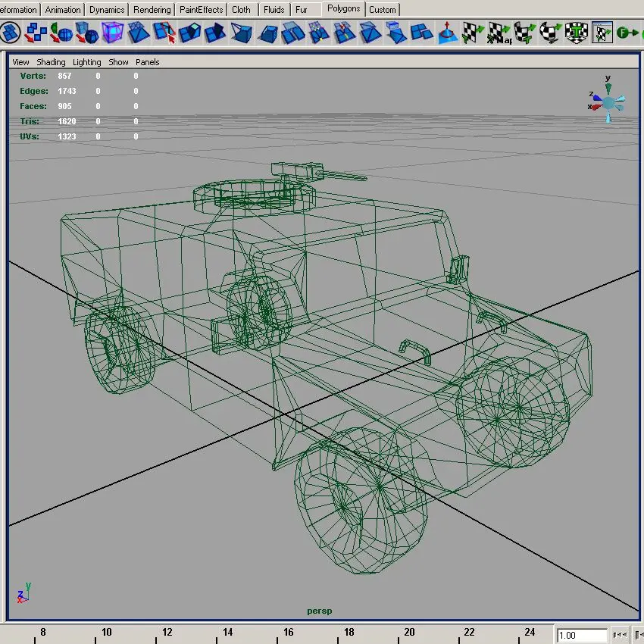Switch to the Rendering shelf tab
644x644 pixels.
(152, 9)
